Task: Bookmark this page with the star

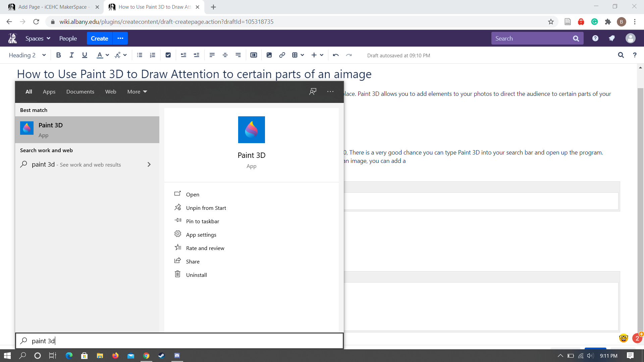Action: (x=551, y=22)
